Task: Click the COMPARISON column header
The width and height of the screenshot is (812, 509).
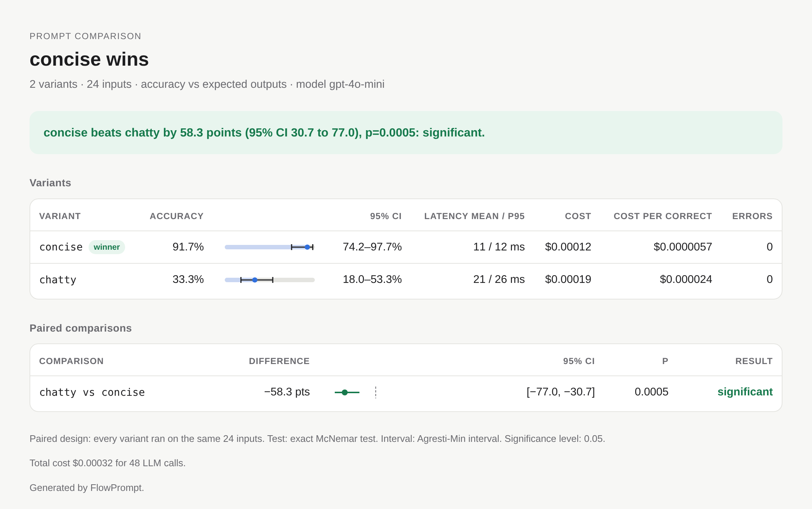Action: point(71,361)
